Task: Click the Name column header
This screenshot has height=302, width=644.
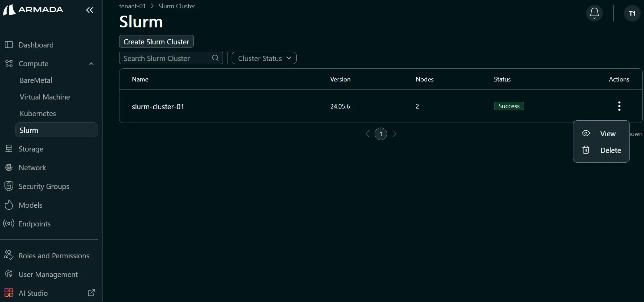Action: tap(140, 79)
